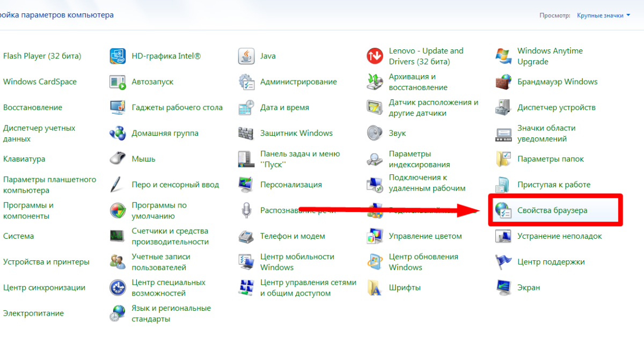Screen dimensions: 644x337
Task: Click Учетные записи пользователей icon
Action: (x=118, y=262)
